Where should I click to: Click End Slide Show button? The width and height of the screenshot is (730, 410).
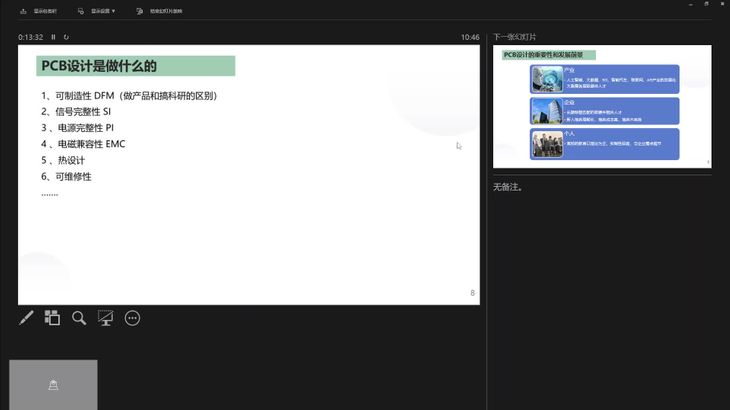click(166, 11)
